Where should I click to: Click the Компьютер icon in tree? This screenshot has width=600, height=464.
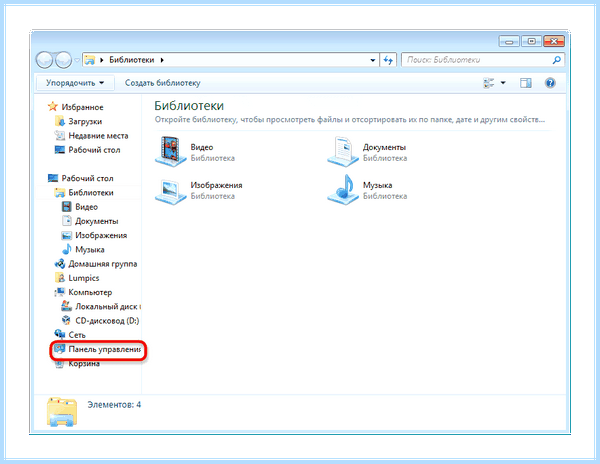point(59,292)
